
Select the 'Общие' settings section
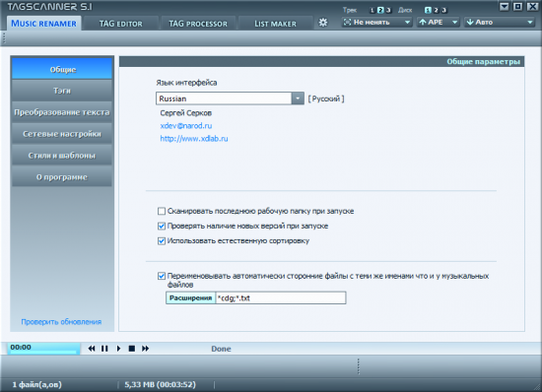tap(62, 69)
